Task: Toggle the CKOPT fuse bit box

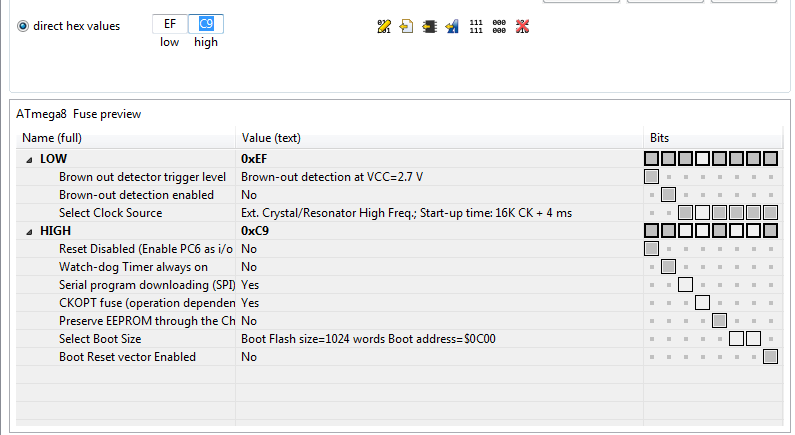Action: (702, 303)
